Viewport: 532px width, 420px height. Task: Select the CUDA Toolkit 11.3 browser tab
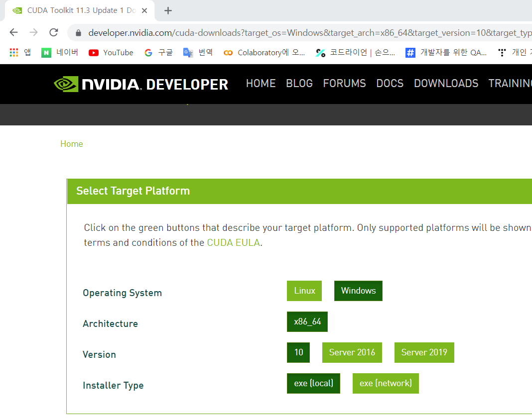[x=80, y=10]
